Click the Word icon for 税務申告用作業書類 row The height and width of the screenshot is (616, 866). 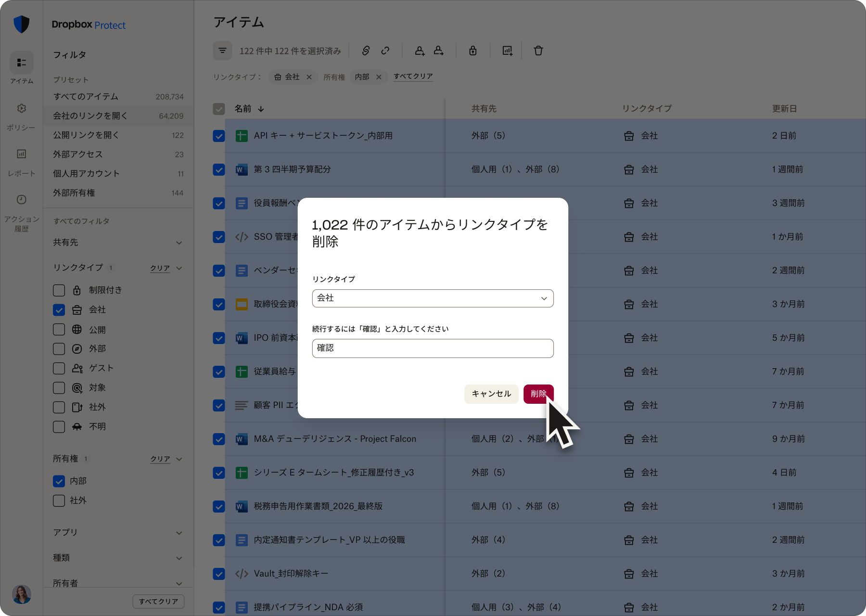242,506
